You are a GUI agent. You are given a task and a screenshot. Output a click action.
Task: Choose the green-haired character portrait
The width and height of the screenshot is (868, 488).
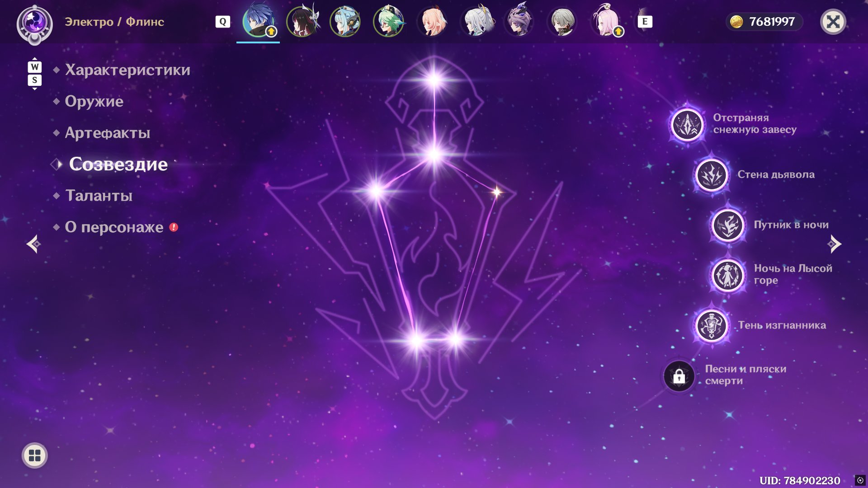pos(388,21)
